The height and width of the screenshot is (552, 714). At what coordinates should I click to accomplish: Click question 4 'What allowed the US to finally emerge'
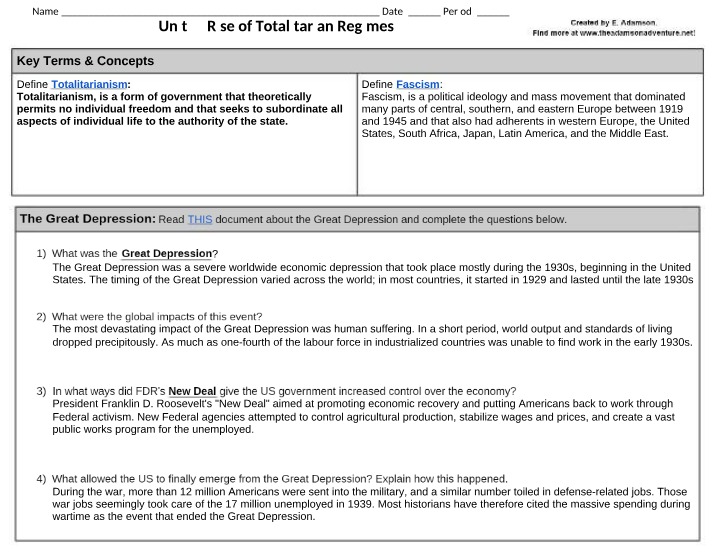point(280,479)
